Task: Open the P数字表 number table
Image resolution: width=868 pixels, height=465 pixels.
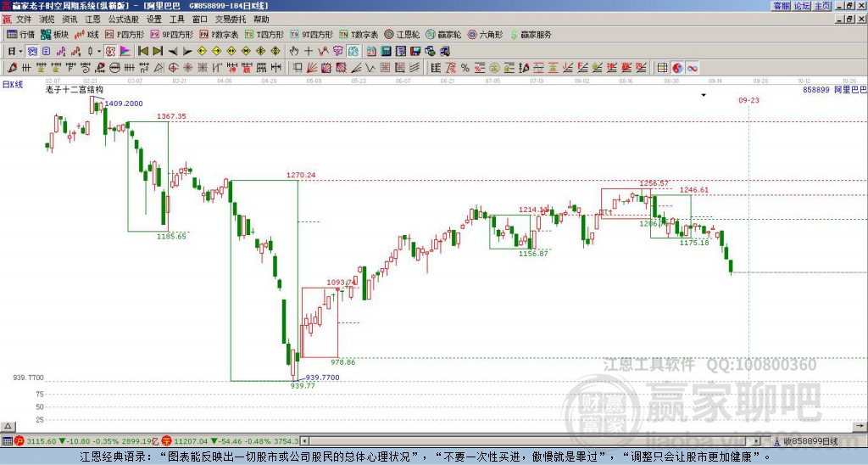Action: point(219,34)
